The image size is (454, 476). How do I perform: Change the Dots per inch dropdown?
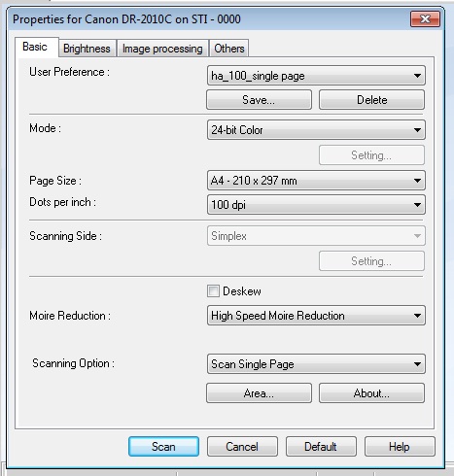coord(316,205)
